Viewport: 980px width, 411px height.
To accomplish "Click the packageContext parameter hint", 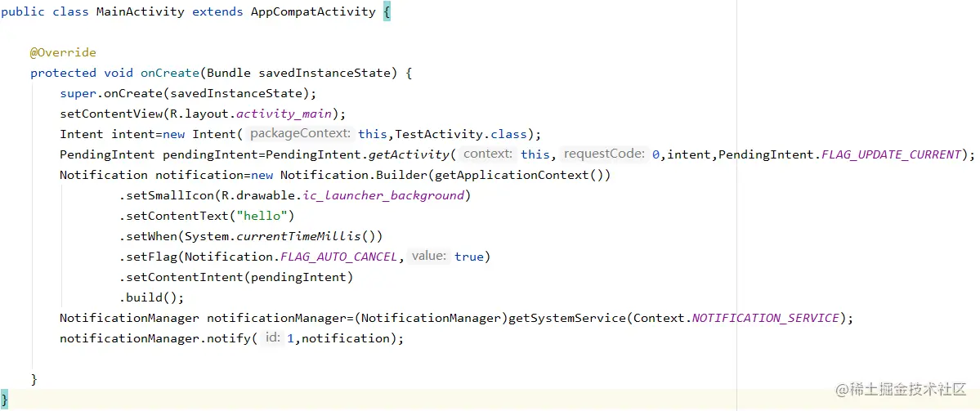I will click(301, 134).
